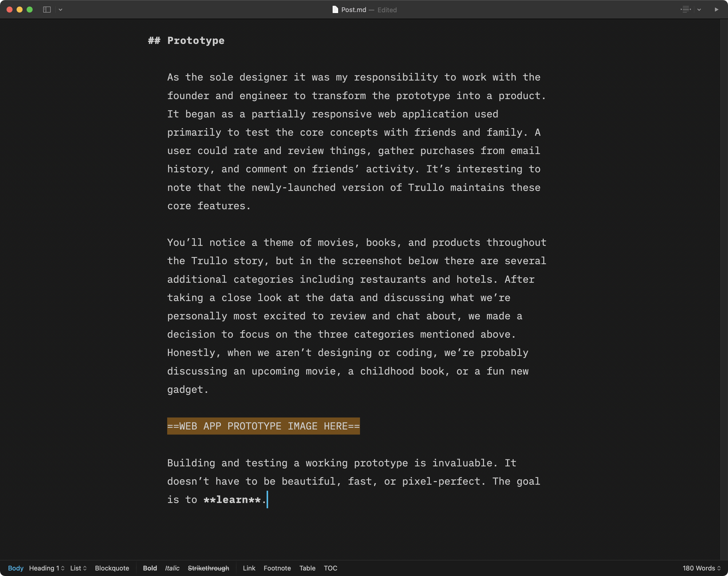Apply Strikethrough formatting

[208, 568]
